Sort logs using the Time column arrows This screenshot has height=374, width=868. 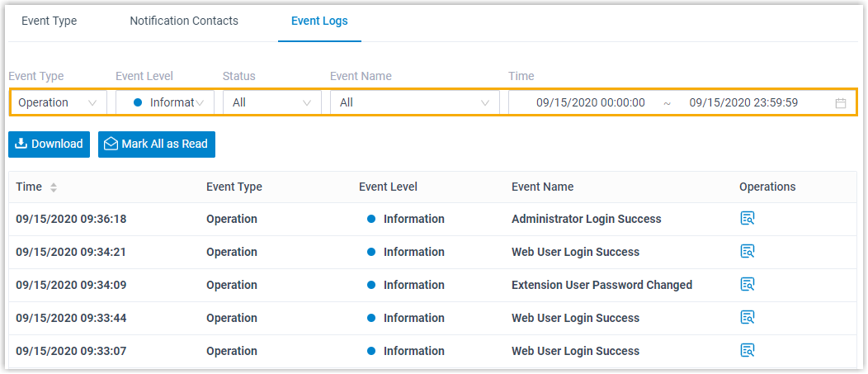pyautogui.click(x=54, y=187)
